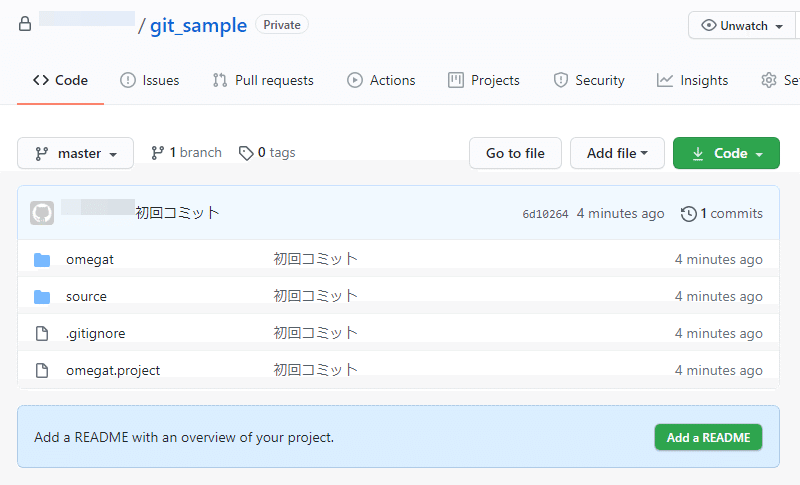Viewport: 800px width, 485px height.
Task: Click the commit header's 4 minutes ago timestamp
Action: click(x=620, y=214)
